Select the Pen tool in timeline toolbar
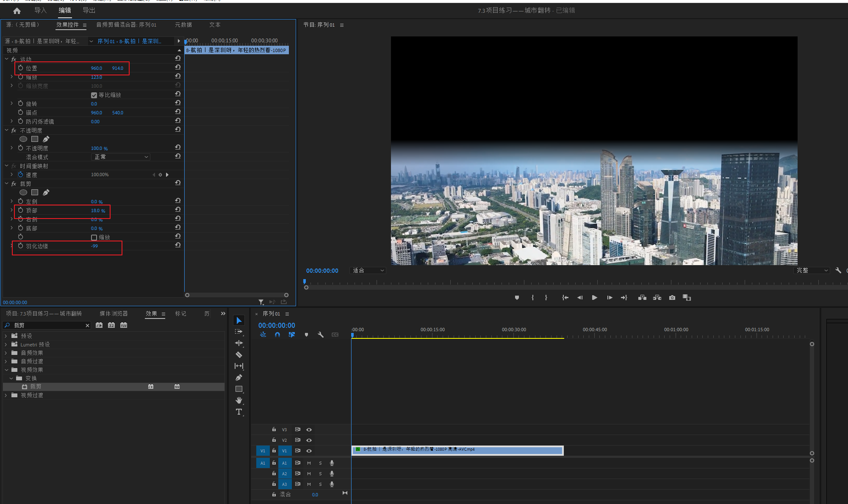The height and width of the screenshot is (504, 848). pyautogui.click(x=239, y=377)
